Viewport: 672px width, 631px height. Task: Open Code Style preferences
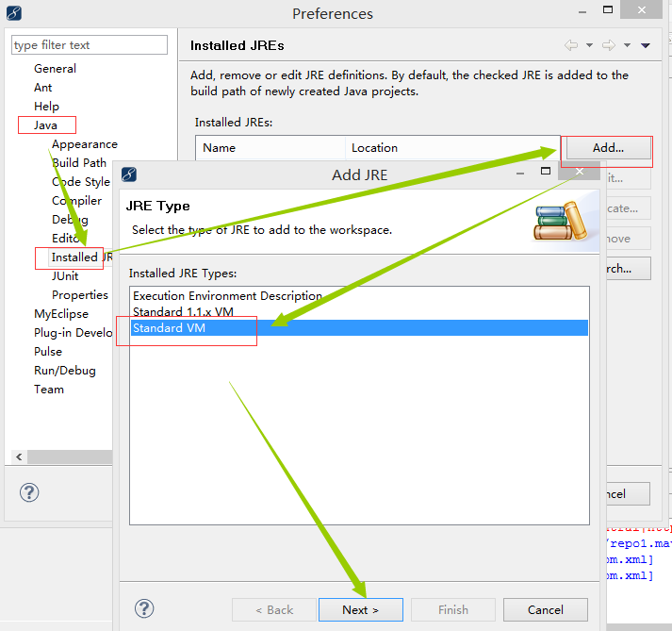[80, 182]
